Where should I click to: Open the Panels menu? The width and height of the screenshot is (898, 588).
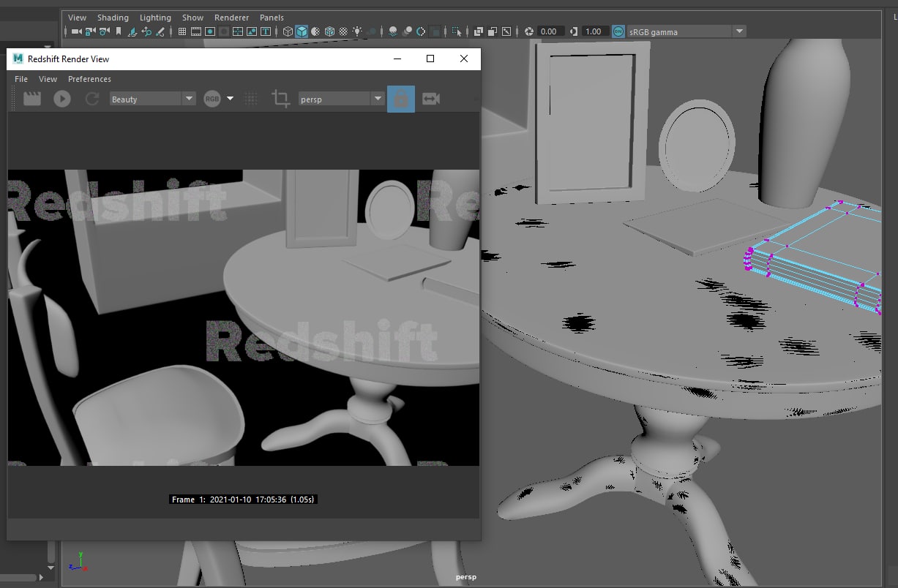(272, 18)
